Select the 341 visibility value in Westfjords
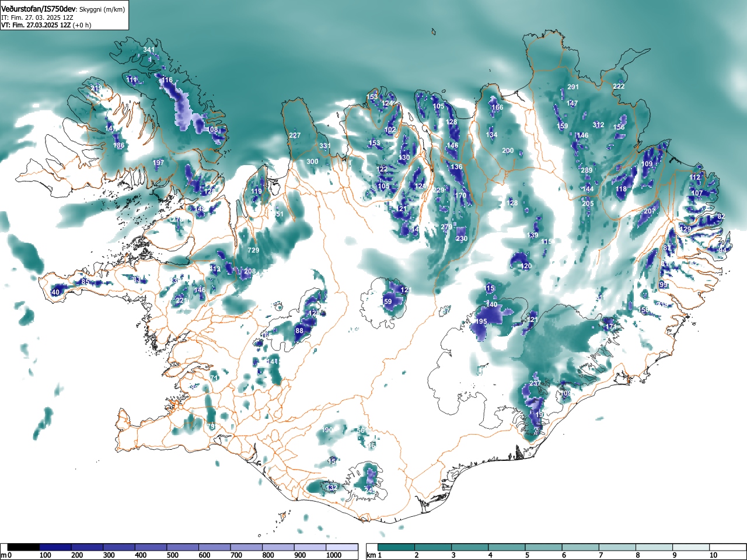 pos(149,50)
